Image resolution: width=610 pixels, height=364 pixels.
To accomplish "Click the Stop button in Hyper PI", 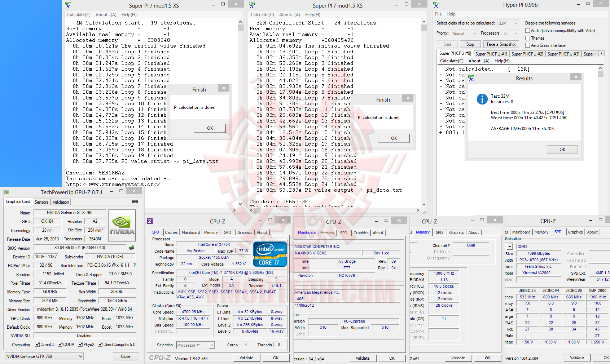I will click(x=470, y=44).
